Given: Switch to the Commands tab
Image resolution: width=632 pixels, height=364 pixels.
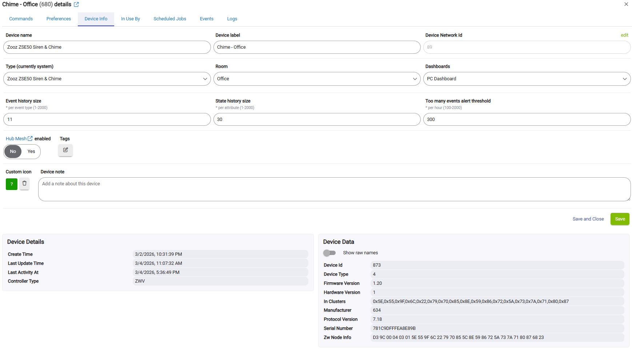Looking at the screenshot, I should (21, 19).
